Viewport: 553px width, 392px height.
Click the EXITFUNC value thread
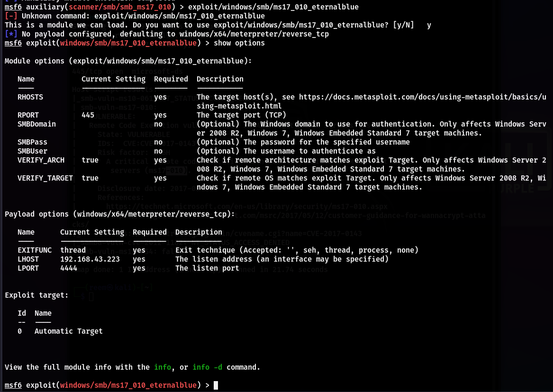coord(73,250)
